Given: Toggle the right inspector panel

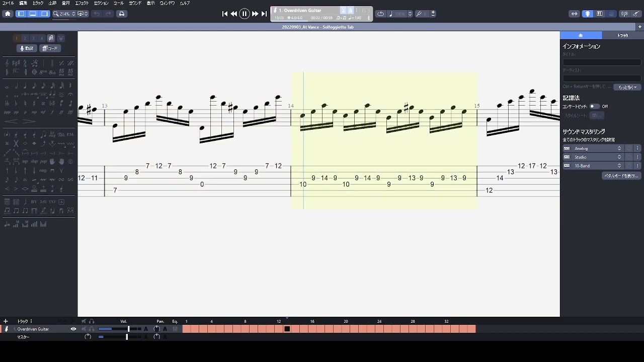Looking at the screenshot, I should point(44,14).
